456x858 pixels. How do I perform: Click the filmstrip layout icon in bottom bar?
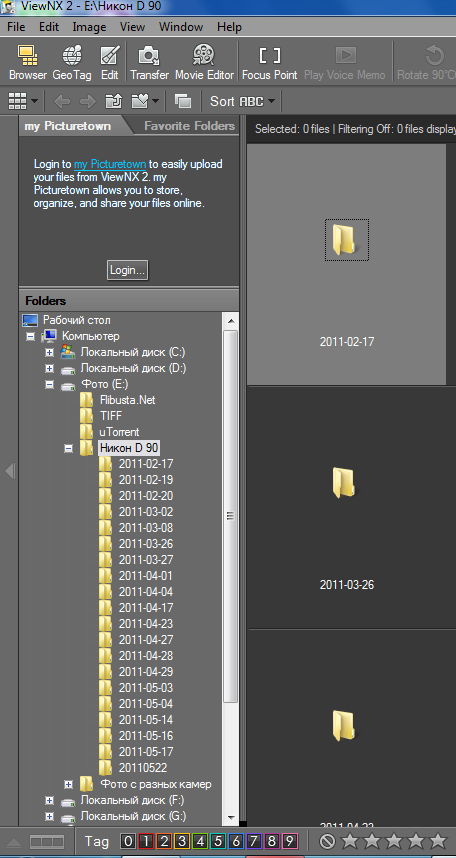coord(47,842)
